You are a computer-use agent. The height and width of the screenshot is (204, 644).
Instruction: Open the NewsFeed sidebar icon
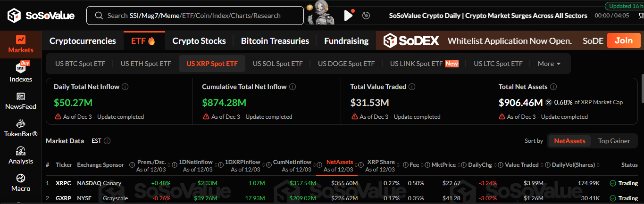point(21,100)
